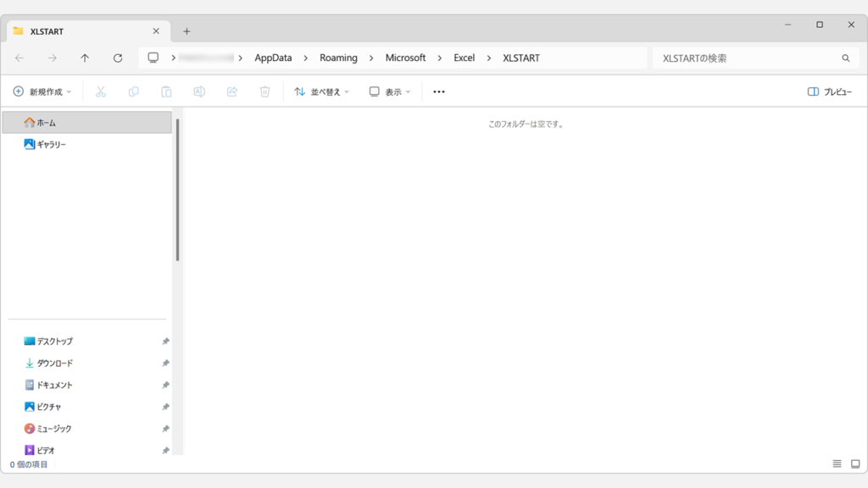The width and height of the screenshot is (868, 488).
Task: Select ダウンロード in the sidebar
Action: pos(54,363)
